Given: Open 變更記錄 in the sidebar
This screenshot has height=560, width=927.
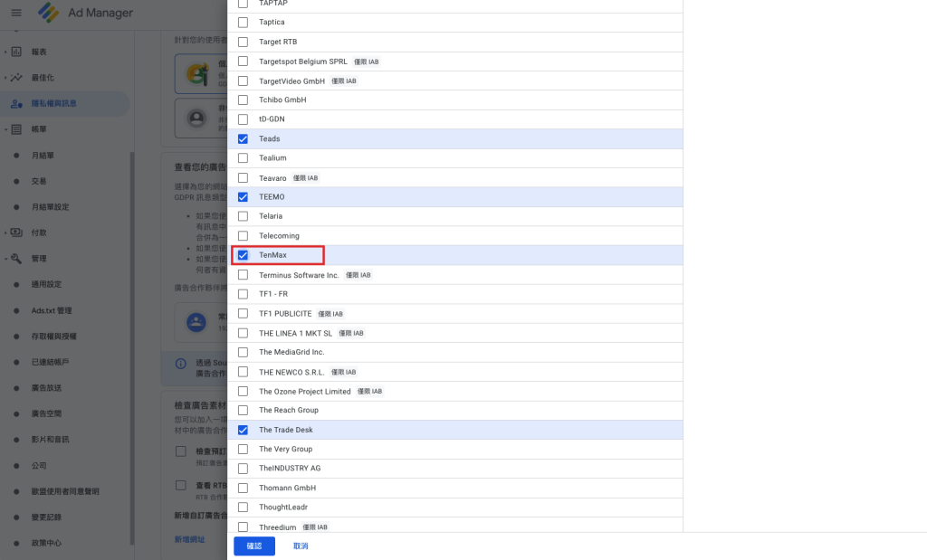Looking at the screenshot, I should tap(47, 517).
